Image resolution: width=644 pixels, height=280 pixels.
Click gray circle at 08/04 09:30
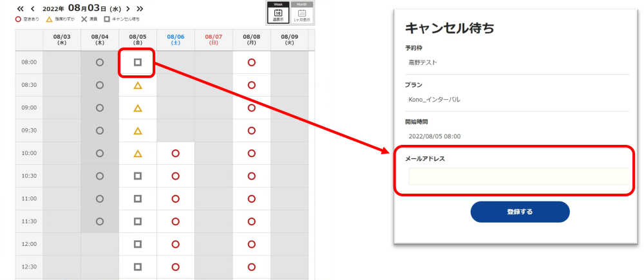tap(99, 131)
